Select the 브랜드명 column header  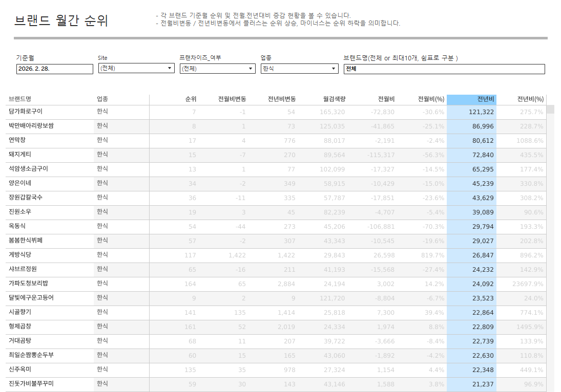[x=20, y=99]
